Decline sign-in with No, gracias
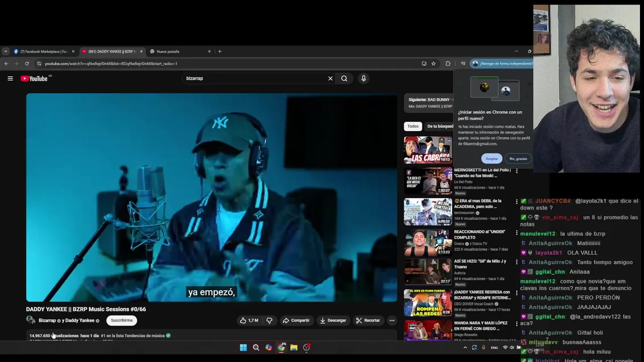 coord(518,158)
